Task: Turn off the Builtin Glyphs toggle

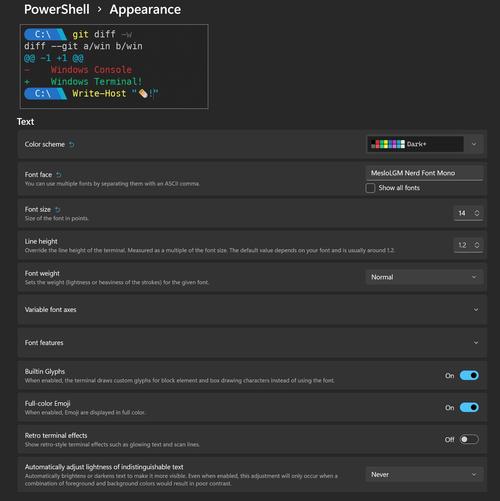Action: click(469, 376)
